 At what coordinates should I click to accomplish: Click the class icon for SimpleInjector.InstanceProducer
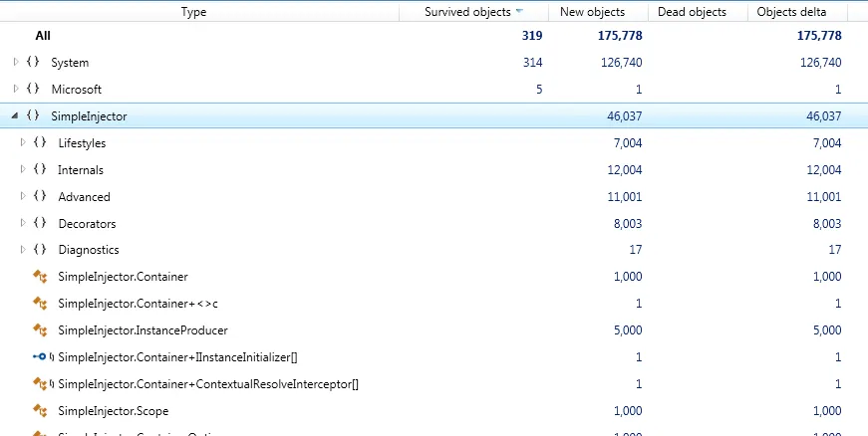[40, 329]
